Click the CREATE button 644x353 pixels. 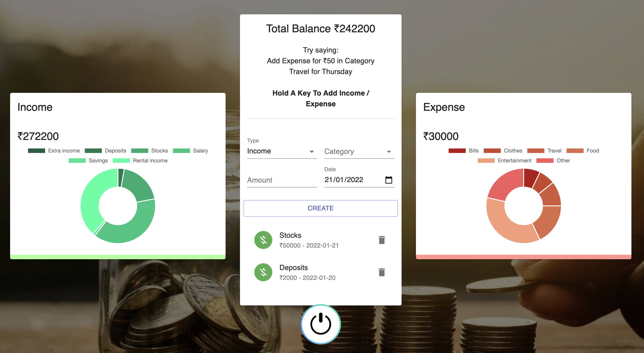321,208
